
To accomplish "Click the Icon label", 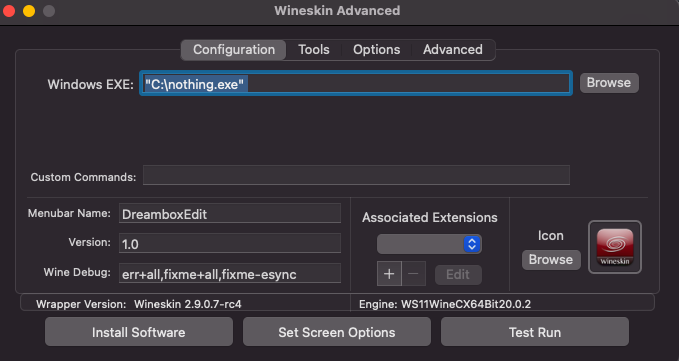I will pos(550,235).
